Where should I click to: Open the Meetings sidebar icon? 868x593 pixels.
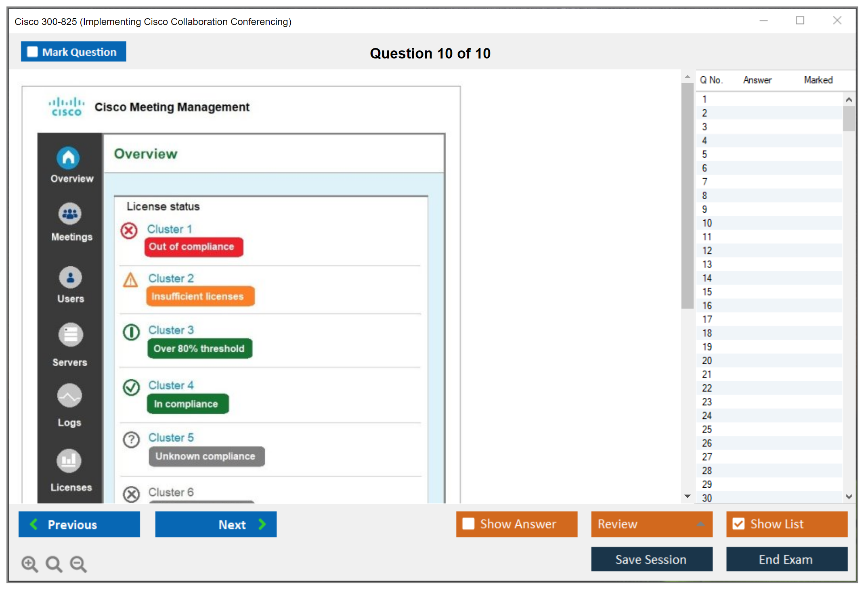click(x=70, y=214)
